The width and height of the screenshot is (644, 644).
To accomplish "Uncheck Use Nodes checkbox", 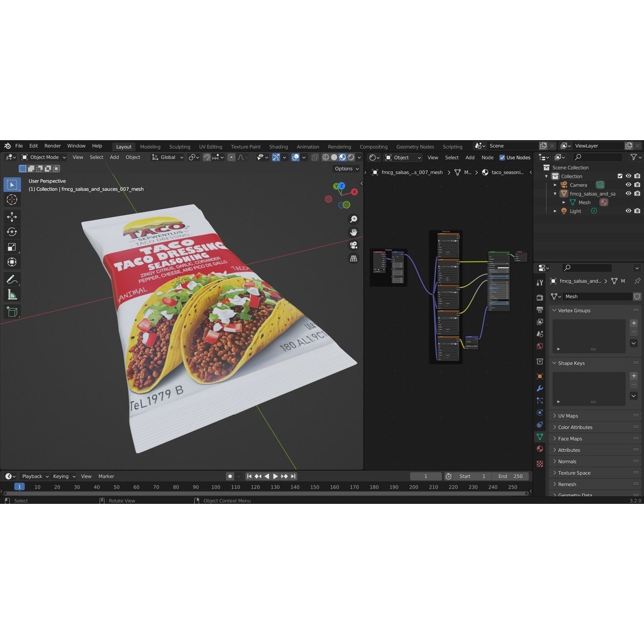I will tap(502, 157).
